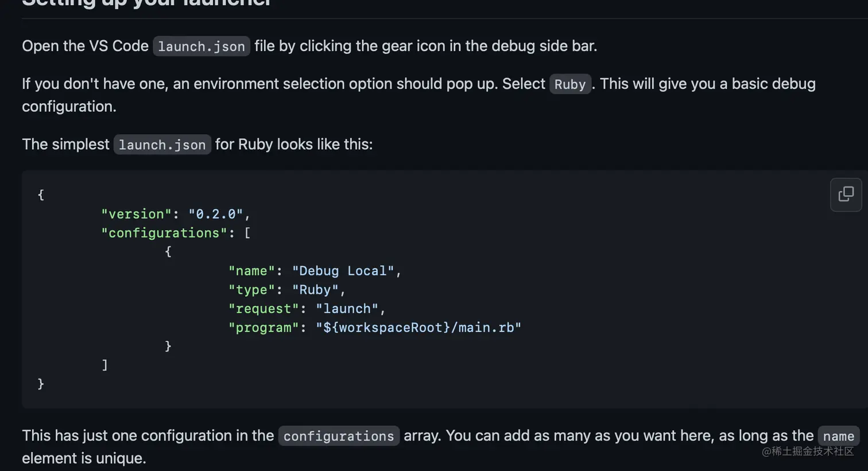Screen dimensions: 868x471
Task: Click the "name" key inside the JSON code
Action: point(251,271)
